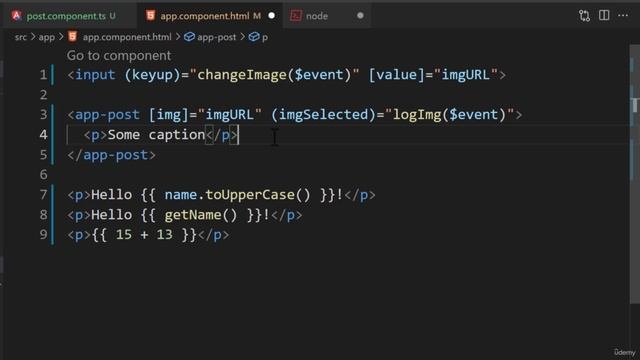This screenshot has width=640, height=360.
Task: Click app.component.html in the breadcrumb
Action: point(127,37)
